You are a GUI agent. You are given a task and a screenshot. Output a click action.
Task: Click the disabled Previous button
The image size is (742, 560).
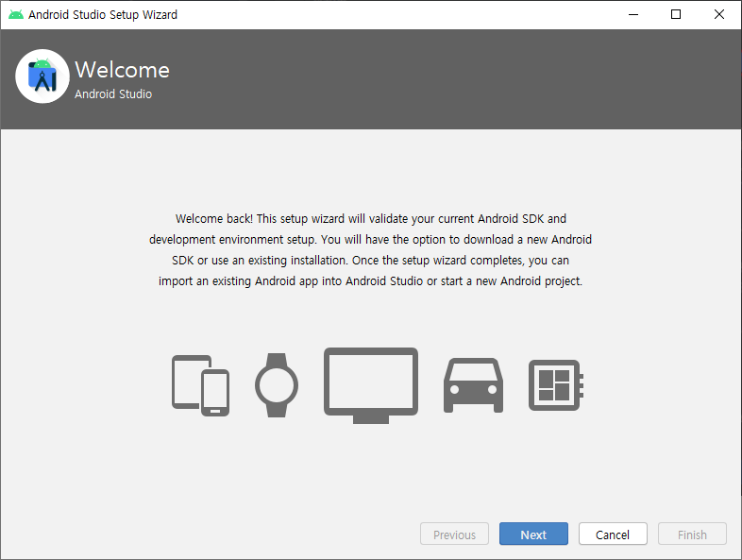coord(454,534)
